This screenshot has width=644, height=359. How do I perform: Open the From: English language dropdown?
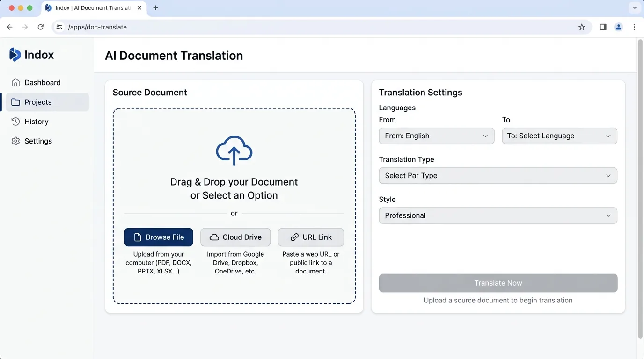[437, 136]
